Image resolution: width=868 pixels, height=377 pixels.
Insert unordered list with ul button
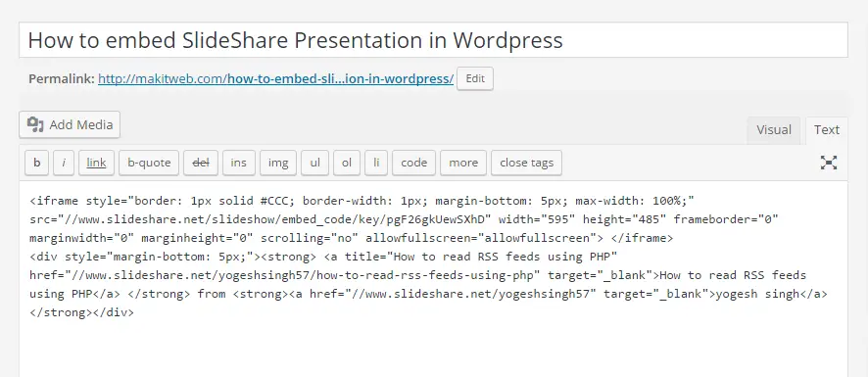click(x=315, y=163)
